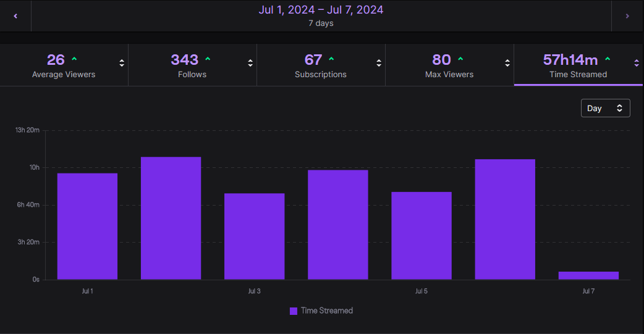
Task: Click the Jul 2 bar, tallest in chart
Action: pyautogui.click(x=171, y=219)
